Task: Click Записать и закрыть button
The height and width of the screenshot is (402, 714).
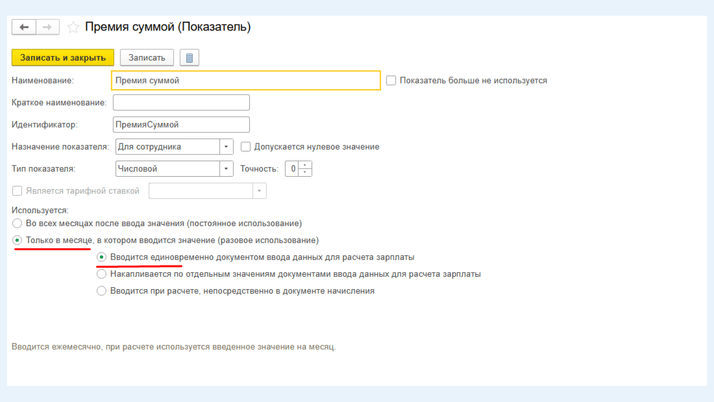Action: pos(63,58)
